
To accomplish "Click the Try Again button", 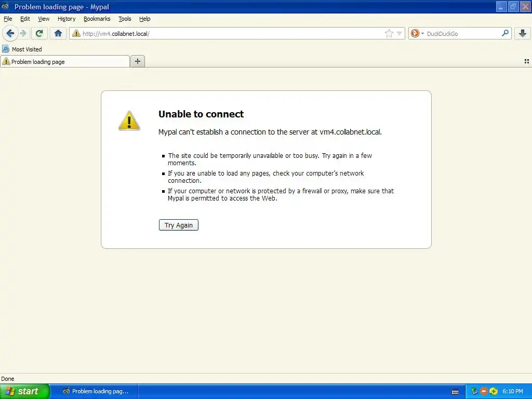I will point(179,225).
